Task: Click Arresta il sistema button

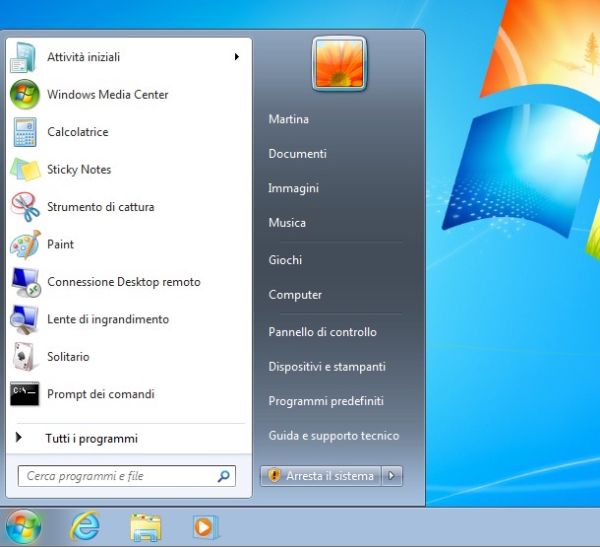Action: [322, 476]
